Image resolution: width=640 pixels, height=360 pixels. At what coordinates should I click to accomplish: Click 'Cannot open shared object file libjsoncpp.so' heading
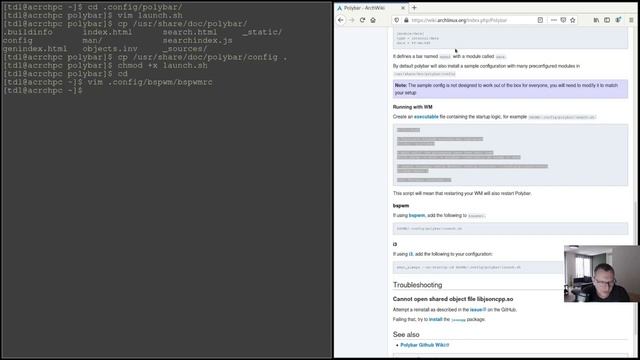[453, 299]
